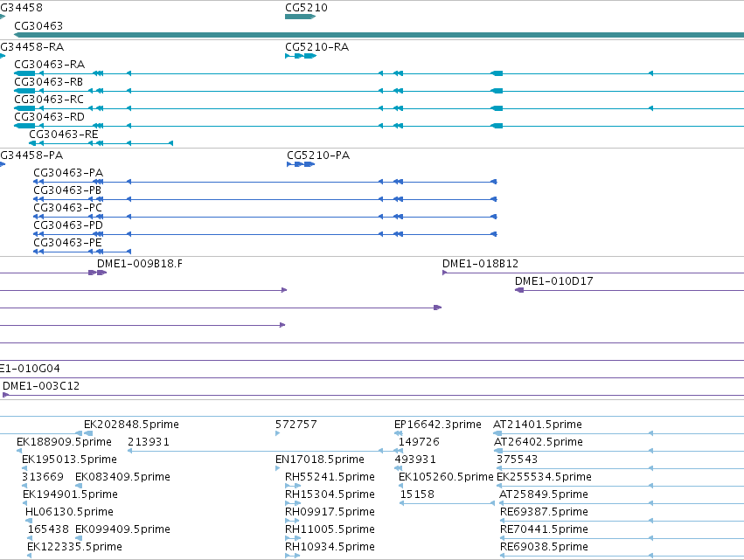This screenshot has width=744, height=560.
Task: Click protein CG30463-PC label
Action: (x=68, y=208)
